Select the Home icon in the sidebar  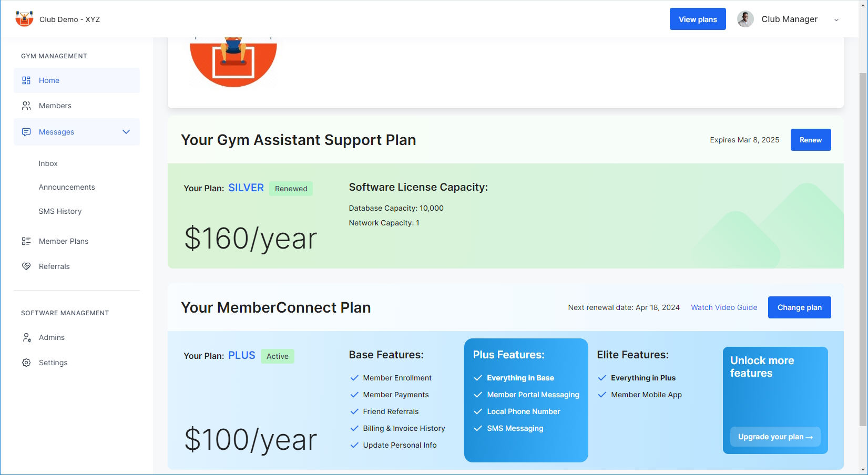point(26,80)
